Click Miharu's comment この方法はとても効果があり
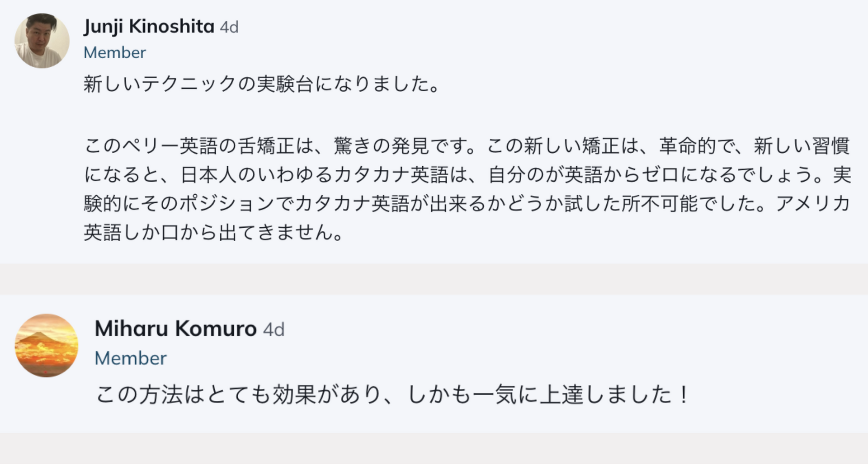 (392, 394)
